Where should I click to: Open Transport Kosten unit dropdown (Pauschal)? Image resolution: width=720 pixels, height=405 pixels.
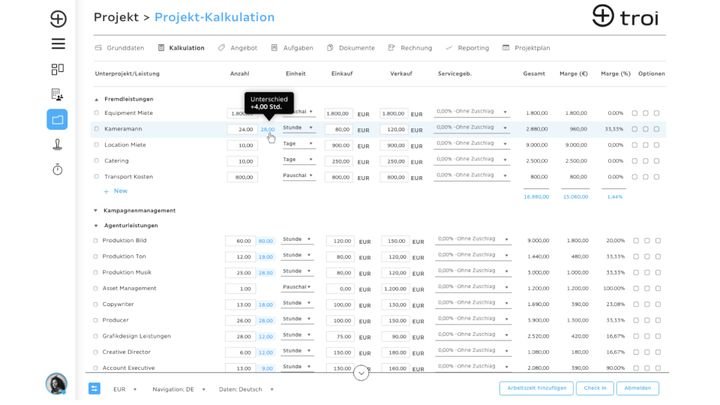click(298, 176)
